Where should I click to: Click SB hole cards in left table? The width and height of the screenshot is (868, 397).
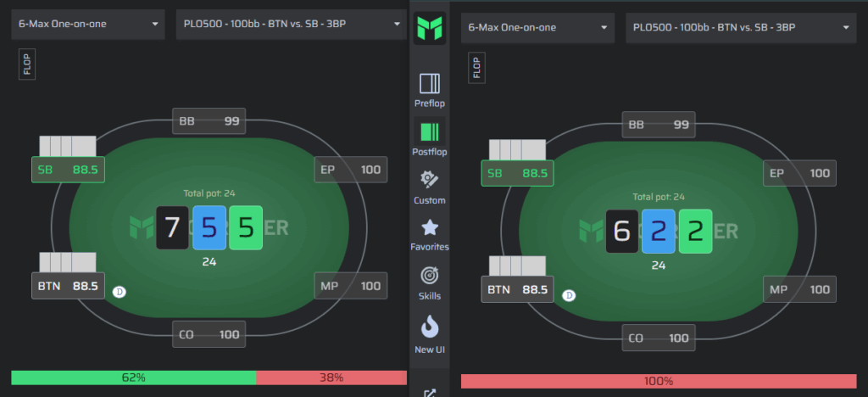[68, 146]
